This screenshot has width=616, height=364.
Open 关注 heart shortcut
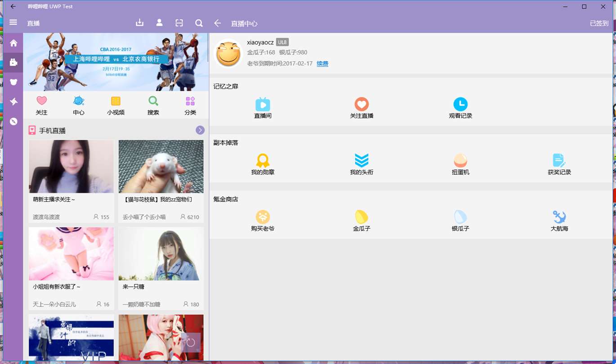point(41,106)
